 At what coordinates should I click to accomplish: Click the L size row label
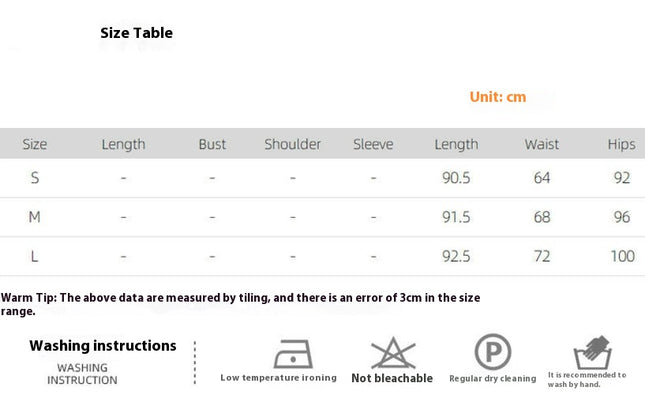coord(35,256)
